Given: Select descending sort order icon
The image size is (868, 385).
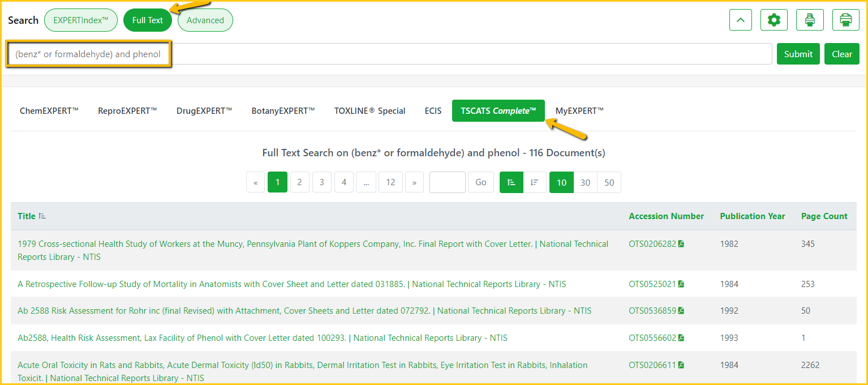Looking at the screenshot, I should pos(535,182).
